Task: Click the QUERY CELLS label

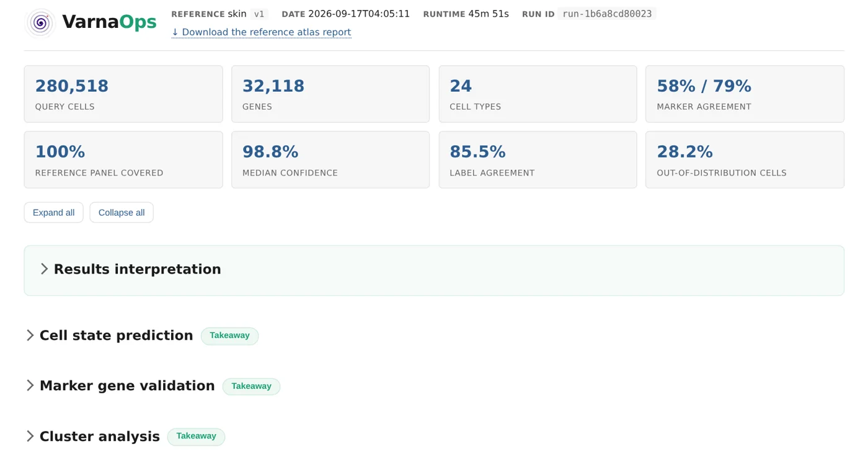Action: point(65,107)
